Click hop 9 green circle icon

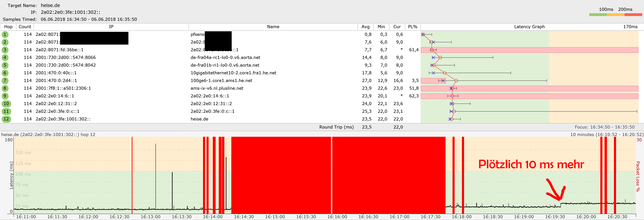5,96
